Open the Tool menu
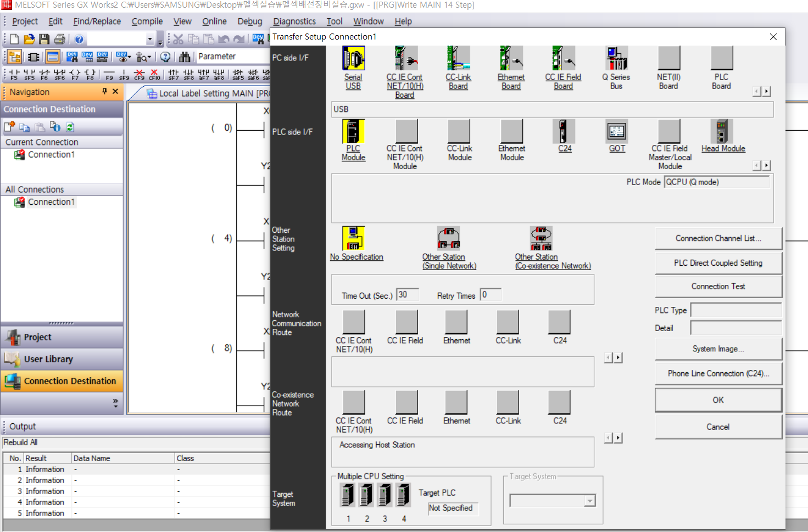The width and height of the screenshot is (808, 532). tap(335, 21)
